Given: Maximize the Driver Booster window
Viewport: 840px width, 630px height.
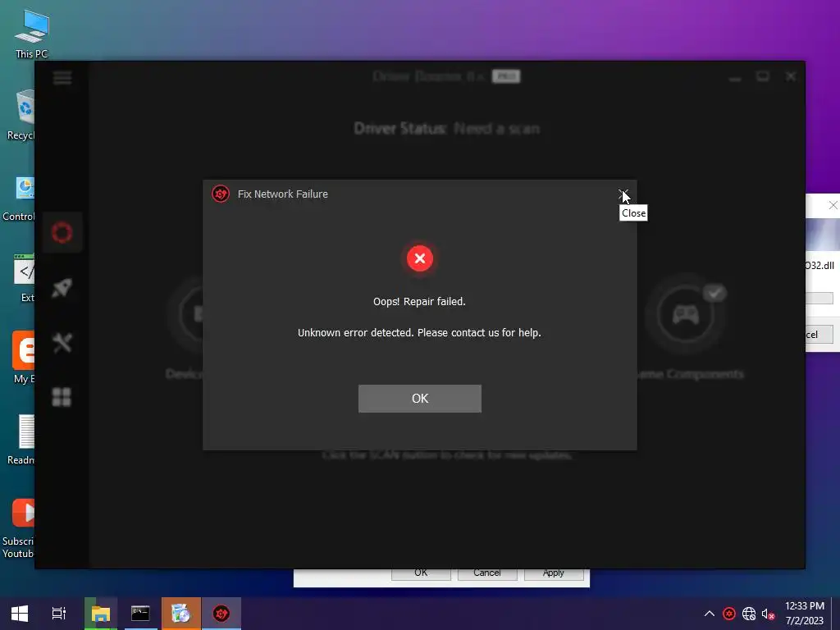Looking at the screenshot, I should tap(763, 77).
